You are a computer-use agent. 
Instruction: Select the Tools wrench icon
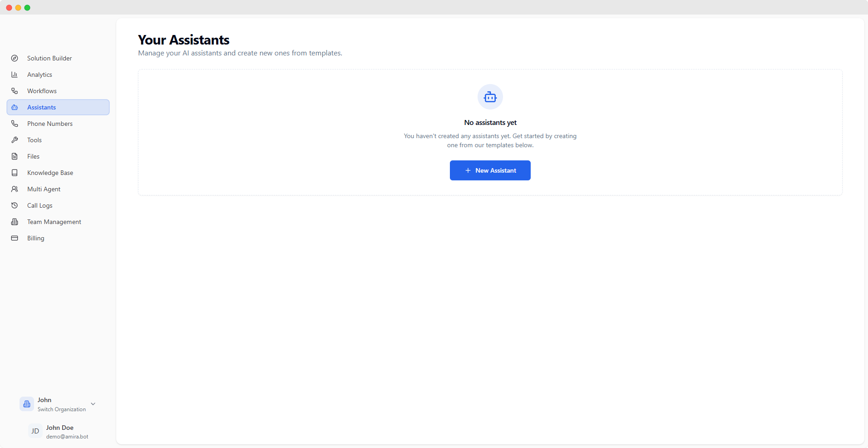pos(15,139)
